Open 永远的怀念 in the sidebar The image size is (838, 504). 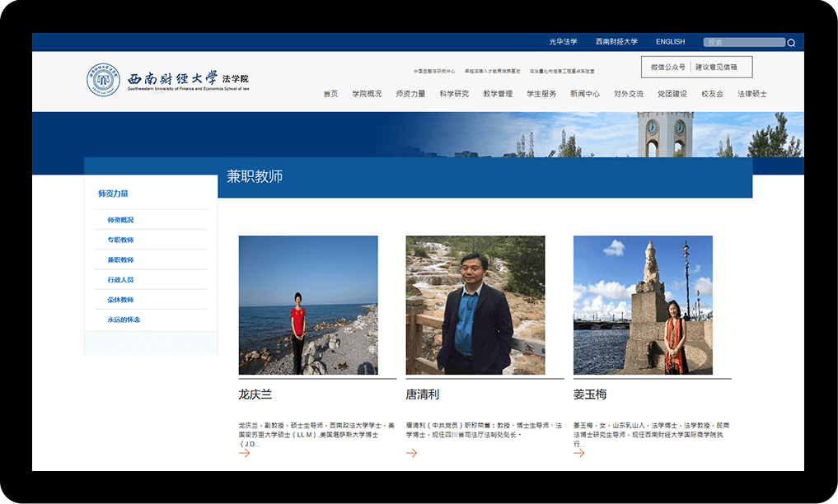click(x=124, y=320)
